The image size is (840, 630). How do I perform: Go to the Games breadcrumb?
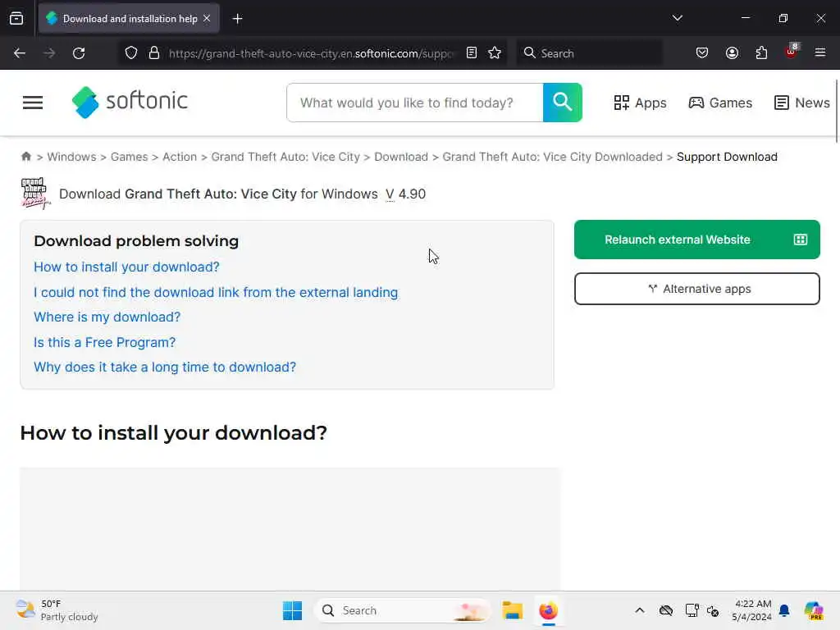pos(129,157)
